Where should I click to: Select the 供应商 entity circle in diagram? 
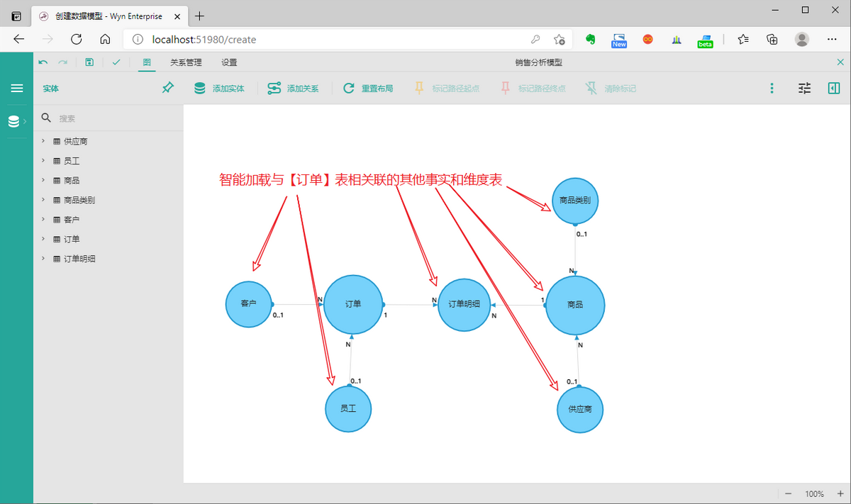click(580, 410)
